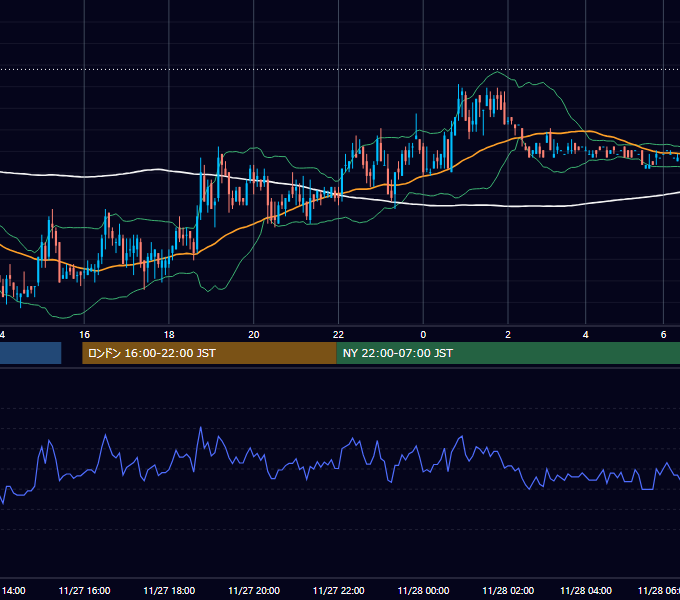680x600 pixels.
Task: Click the white dotted horizontal price line
Action: pyautogui.click(x=340, y=69)
